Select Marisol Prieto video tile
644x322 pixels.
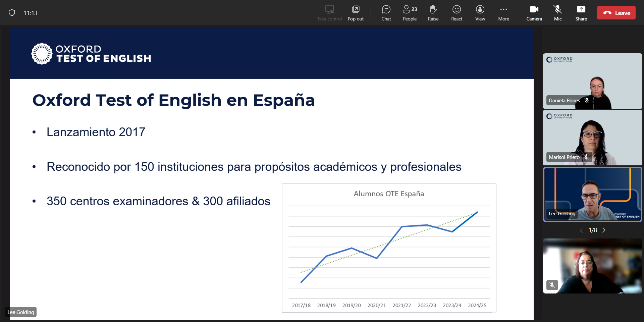592,138
